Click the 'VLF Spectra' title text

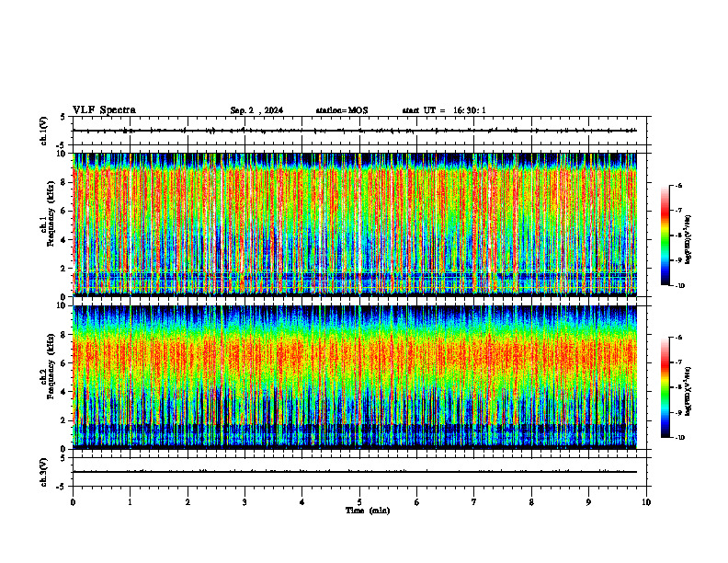click(x=104, y=110)
